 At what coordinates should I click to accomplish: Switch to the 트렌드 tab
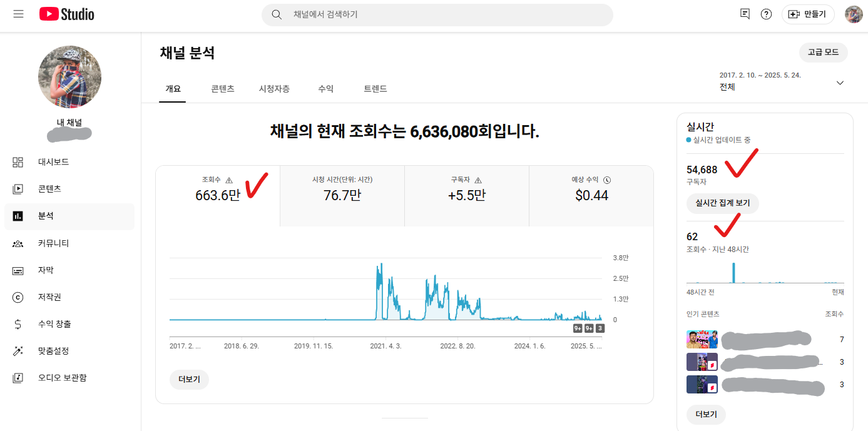375,89
